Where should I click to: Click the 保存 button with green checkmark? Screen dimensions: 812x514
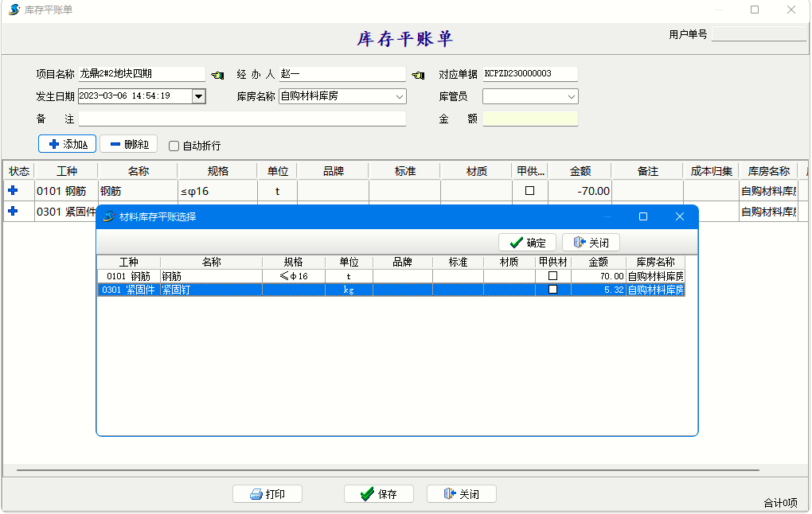pyautogui.click(x=379, y=494)
